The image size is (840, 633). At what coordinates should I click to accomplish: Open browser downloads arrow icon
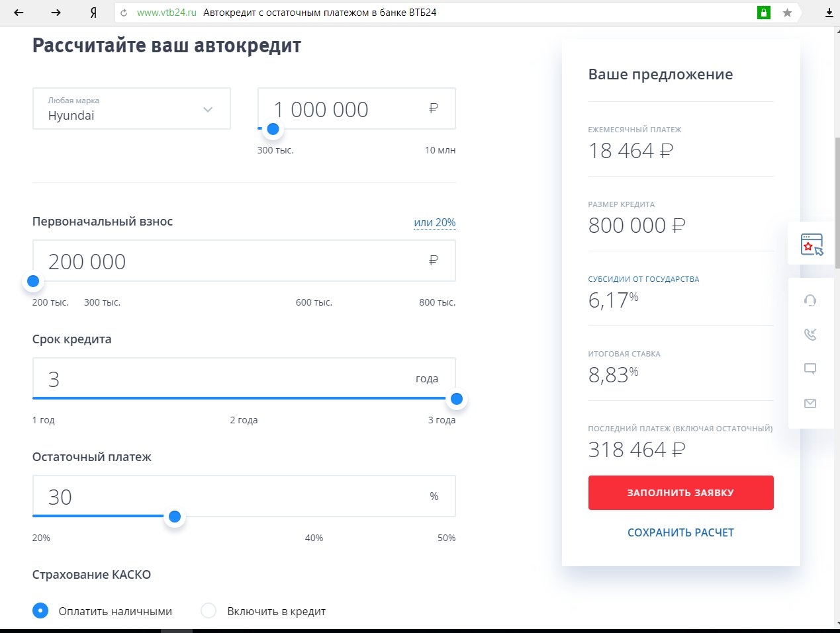[829, 13]
